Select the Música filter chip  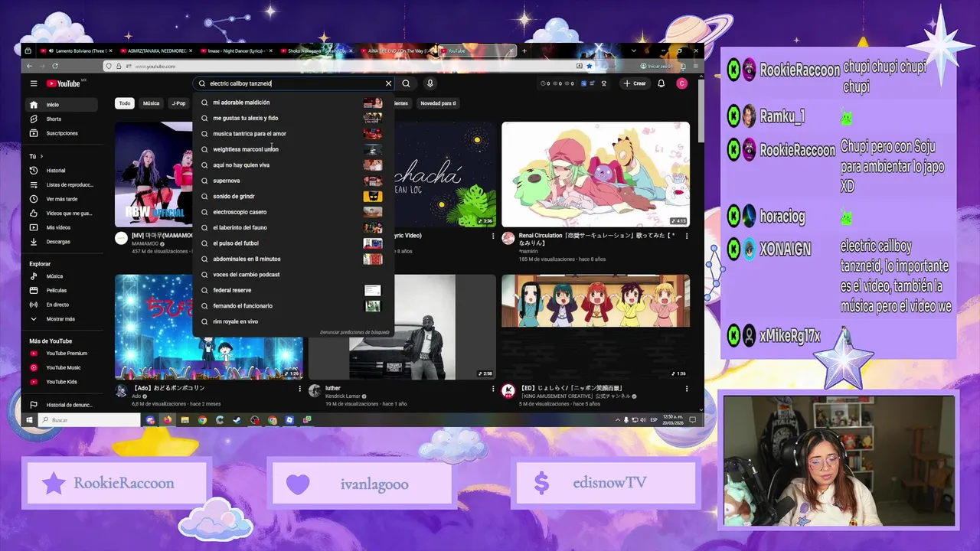[x=151, y=103]
